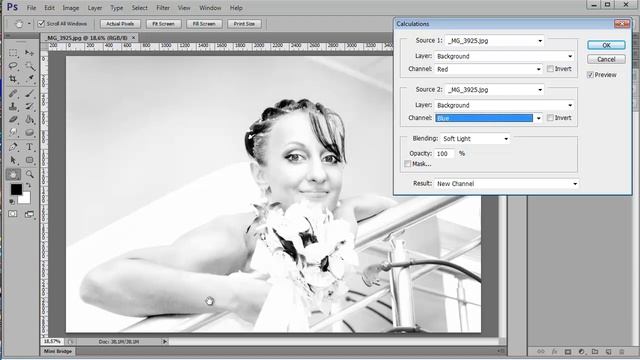
Task: Select the Pen tool
Action: click(13, 147)
